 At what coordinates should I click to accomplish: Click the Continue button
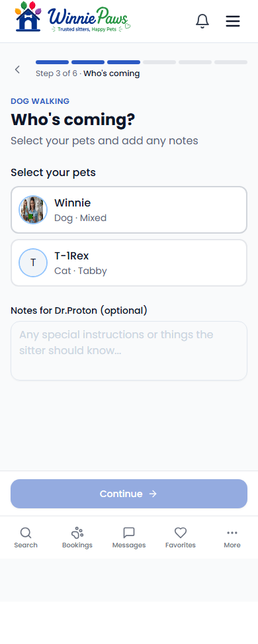[x=129, y=494]
